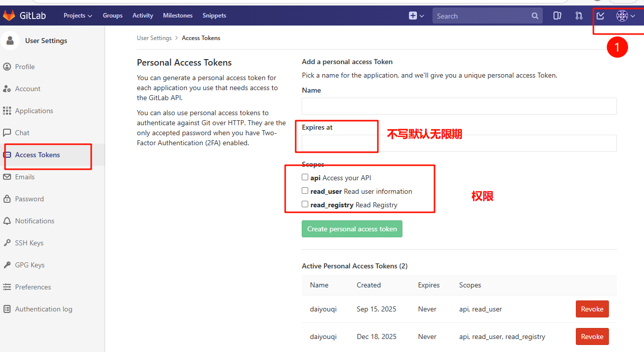Click the search magnifier icon

pos(535,16)
